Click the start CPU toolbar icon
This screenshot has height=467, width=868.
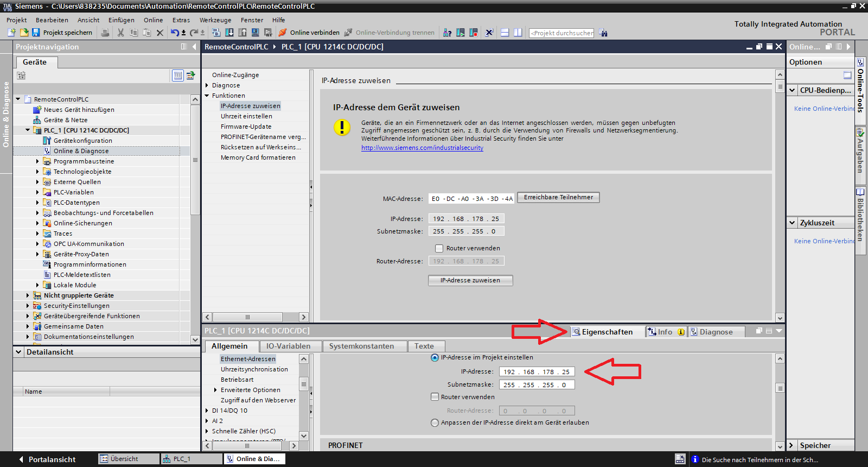pyautogui.click(x=460, y=33)
